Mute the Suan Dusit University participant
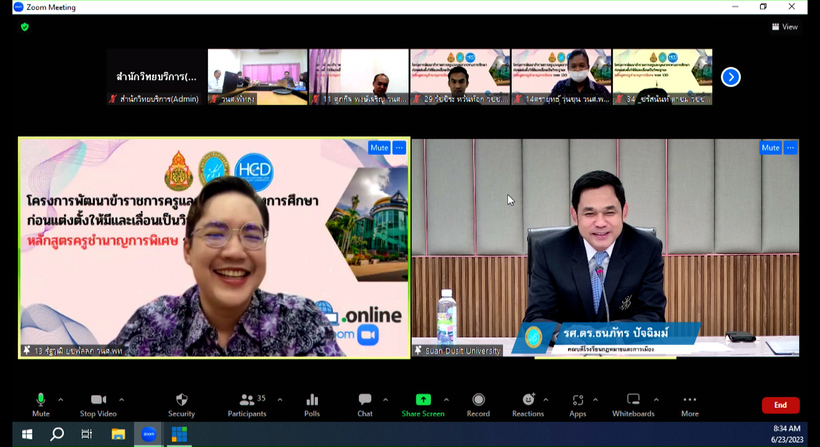The image size is (820, 447). (769, 148)
